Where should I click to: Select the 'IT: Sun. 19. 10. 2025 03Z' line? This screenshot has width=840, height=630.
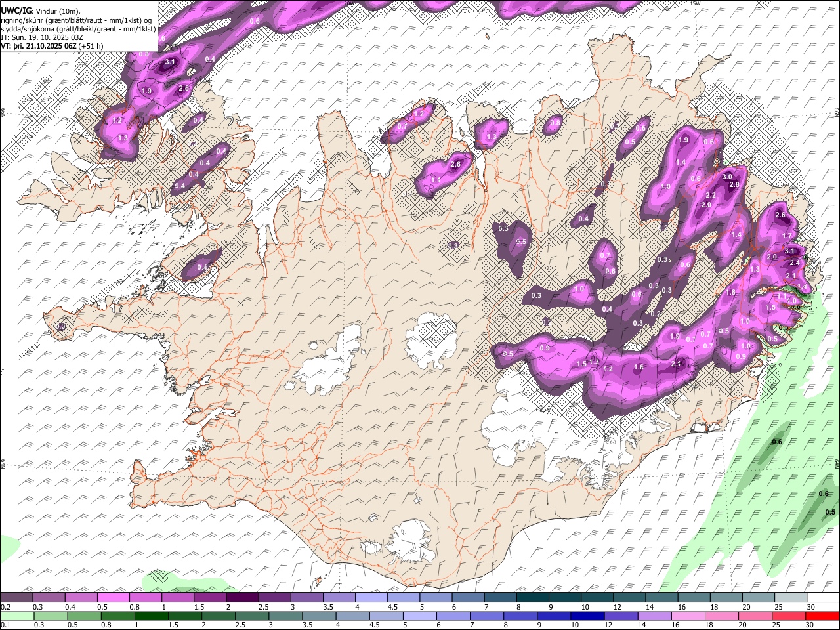[x=42, y=37]
